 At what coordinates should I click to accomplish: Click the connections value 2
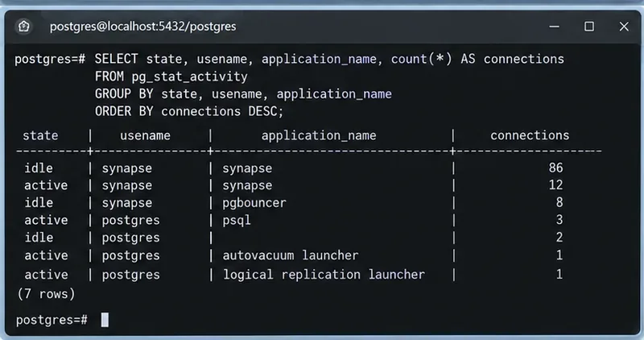(559, 237)
